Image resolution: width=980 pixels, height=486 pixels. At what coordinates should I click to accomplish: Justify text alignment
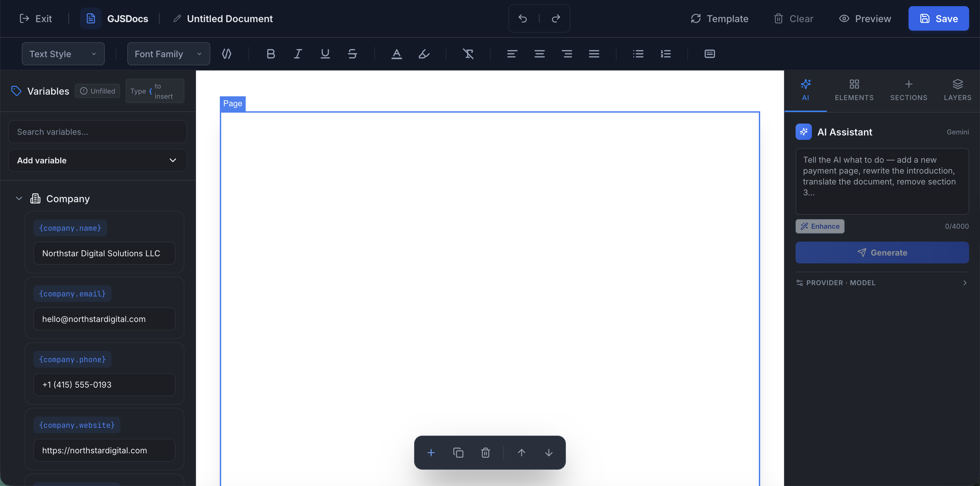coord(594,54)
